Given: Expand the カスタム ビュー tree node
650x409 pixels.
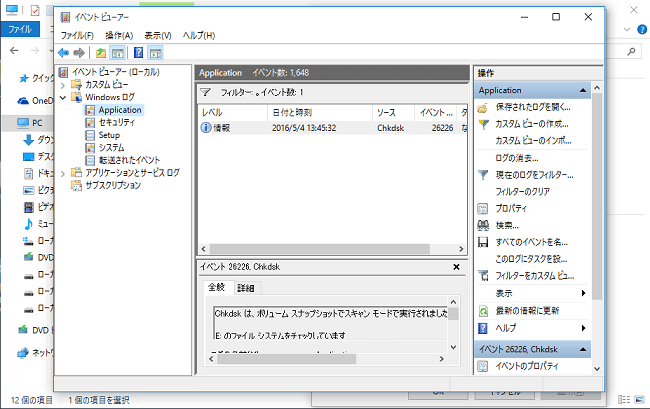Looking at the screenshot, I should point(63,85).
